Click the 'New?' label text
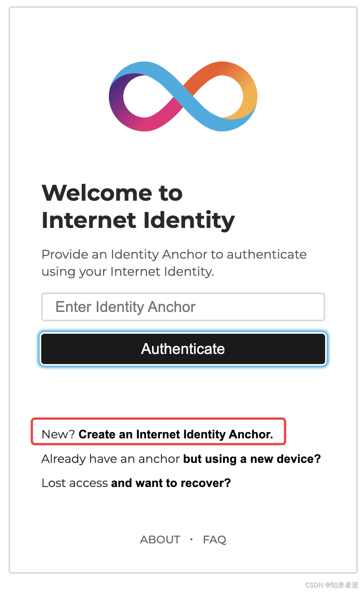 click(58, 434)
